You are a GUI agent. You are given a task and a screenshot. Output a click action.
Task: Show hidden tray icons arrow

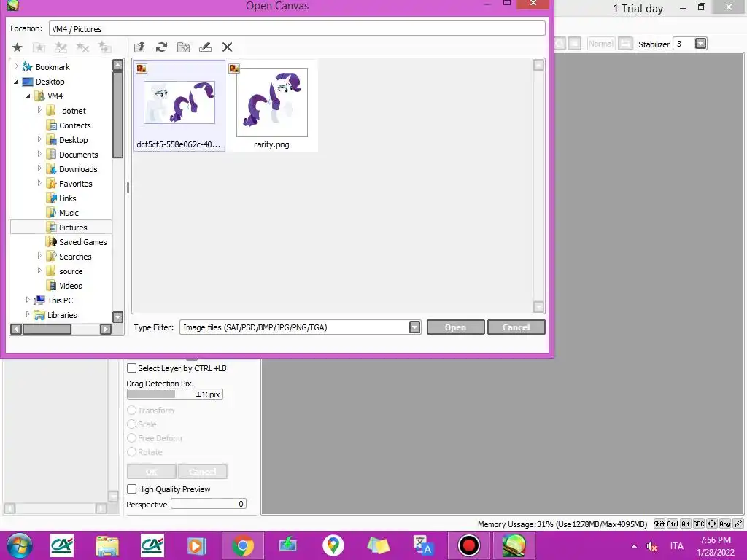point(634,546)
